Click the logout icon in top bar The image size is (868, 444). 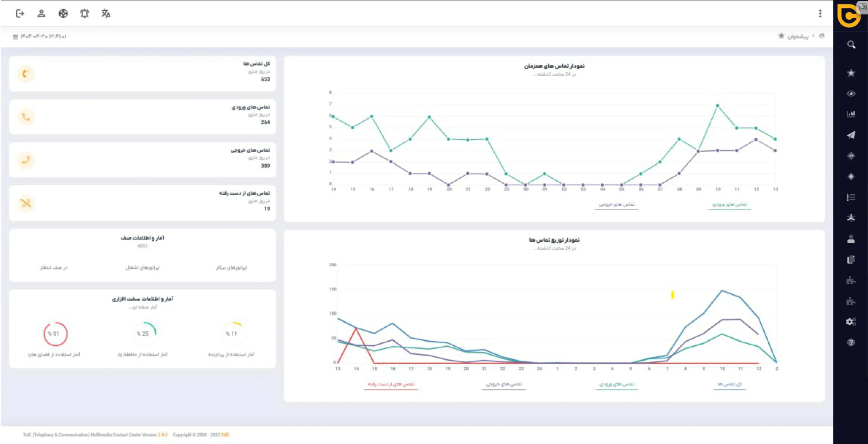20,14
